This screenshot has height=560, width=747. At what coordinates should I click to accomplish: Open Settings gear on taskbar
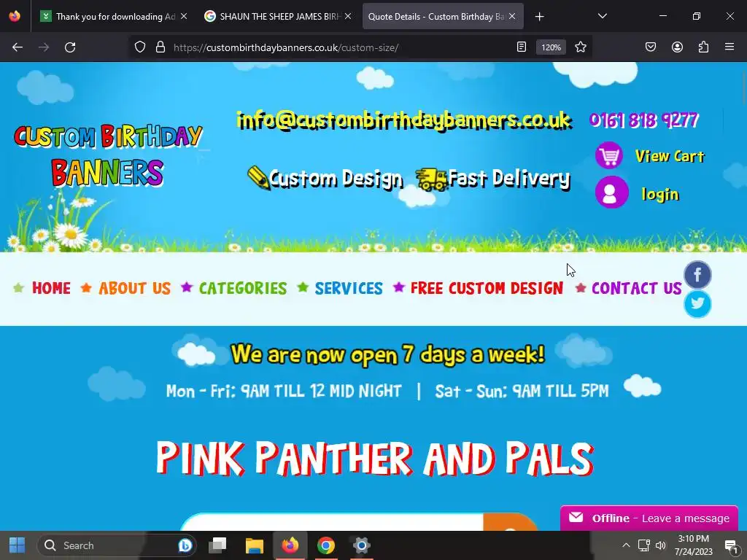tap(362, 545)
